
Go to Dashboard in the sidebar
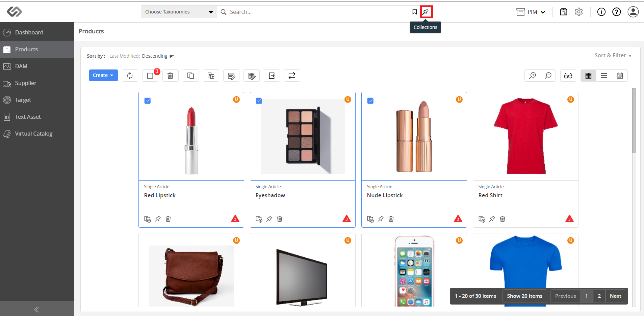point(37,32)
